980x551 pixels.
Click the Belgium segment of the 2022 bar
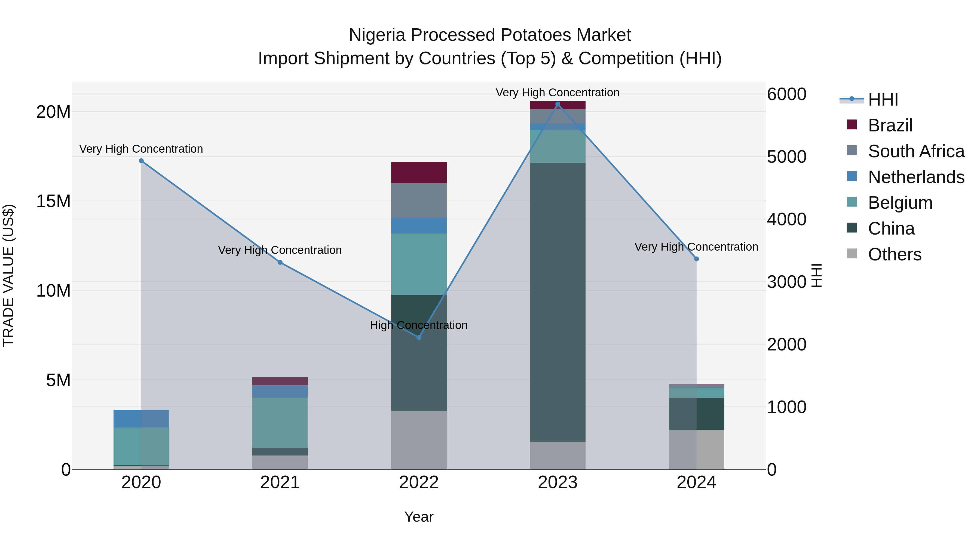419,264
